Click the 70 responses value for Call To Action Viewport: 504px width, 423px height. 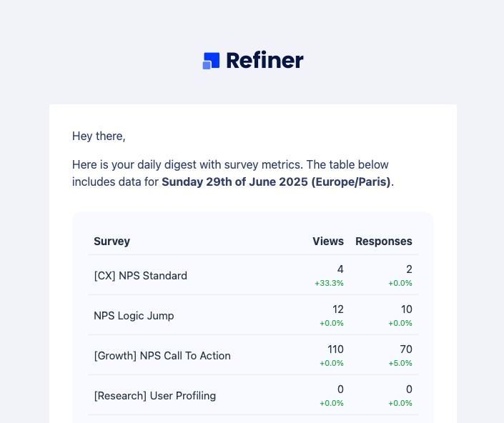coord(406,349)
